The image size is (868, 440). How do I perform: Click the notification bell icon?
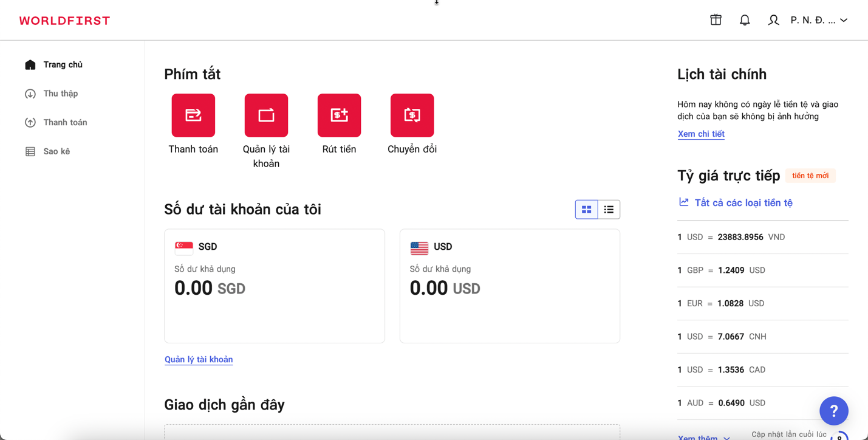click(x=745, y=20)
